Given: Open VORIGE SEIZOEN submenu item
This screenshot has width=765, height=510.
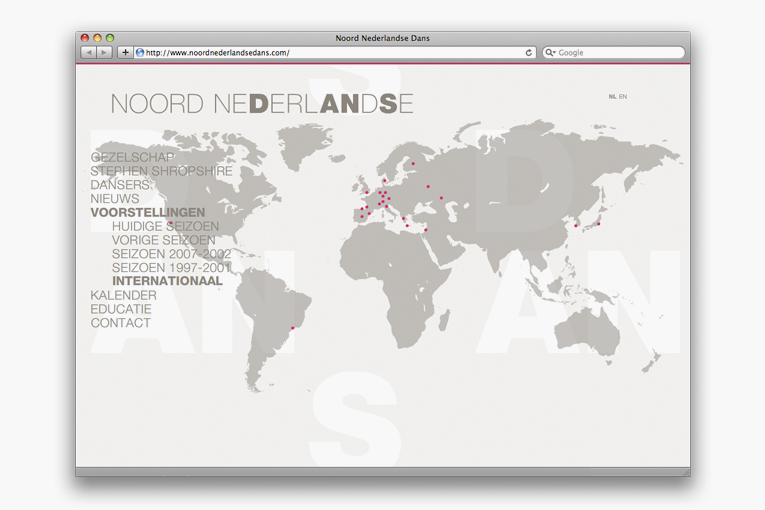Looking at the screenshot, I should pyautogui.click(x=163, y=240).
